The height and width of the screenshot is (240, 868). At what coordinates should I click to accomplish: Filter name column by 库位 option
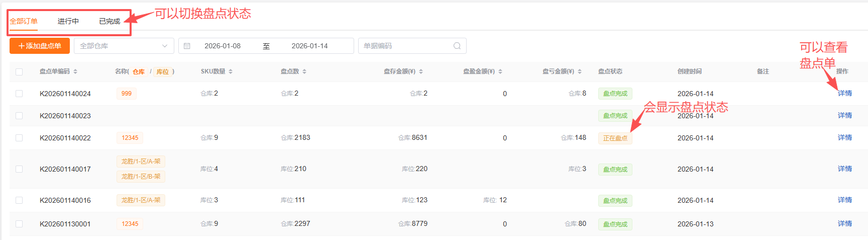[162, 72]
